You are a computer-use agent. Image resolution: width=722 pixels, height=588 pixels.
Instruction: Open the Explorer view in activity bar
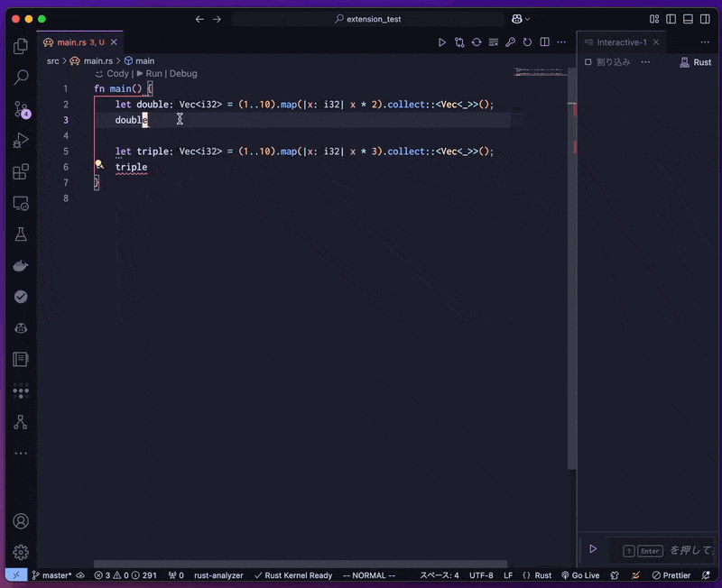tap(21, 46)
